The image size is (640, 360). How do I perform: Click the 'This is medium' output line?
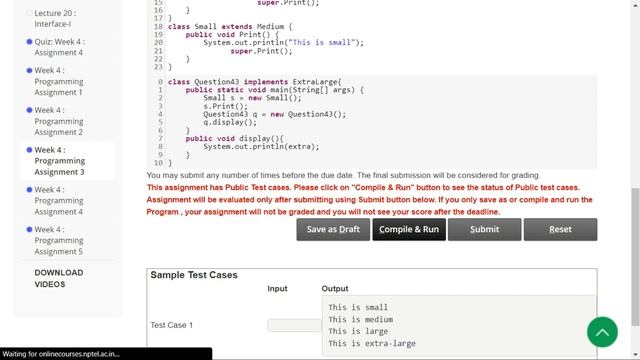point(360,320)
